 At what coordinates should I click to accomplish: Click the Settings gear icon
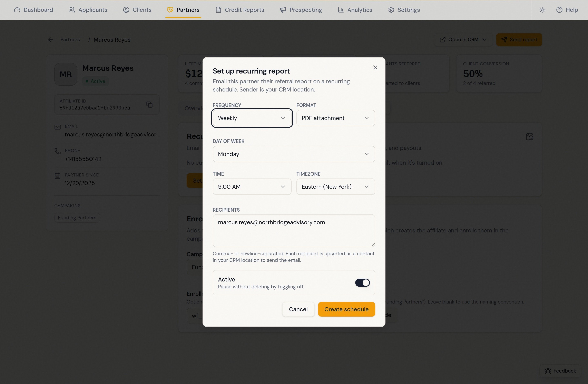391,10
